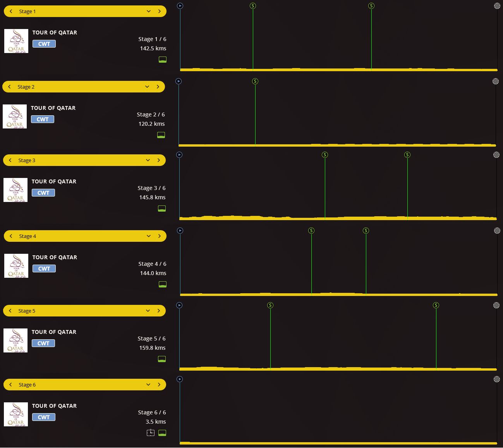Click the flat terrain icon for Stage 3
The image size is (503, 448).
tap(162, 209)
